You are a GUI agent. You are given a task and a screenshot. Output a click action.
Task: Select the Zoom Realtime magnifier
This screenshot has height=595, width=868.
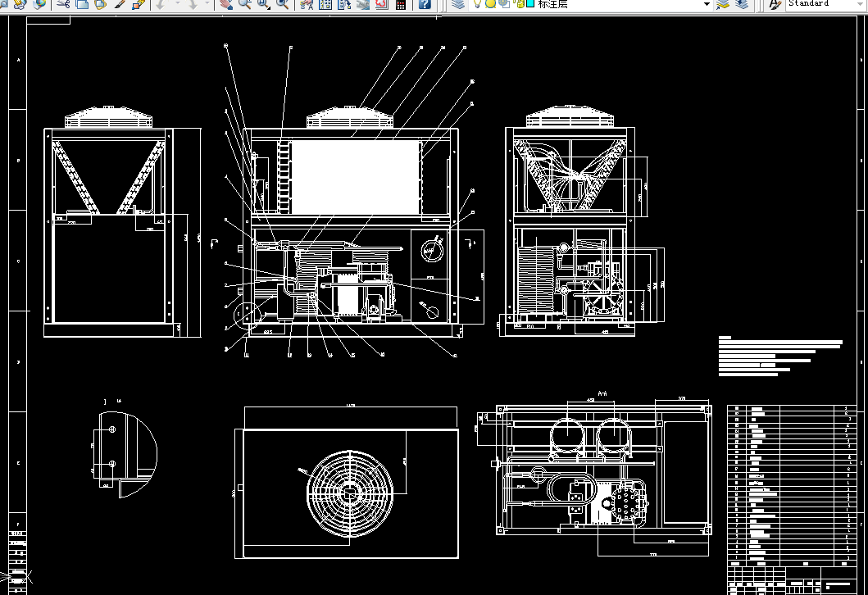244,4
